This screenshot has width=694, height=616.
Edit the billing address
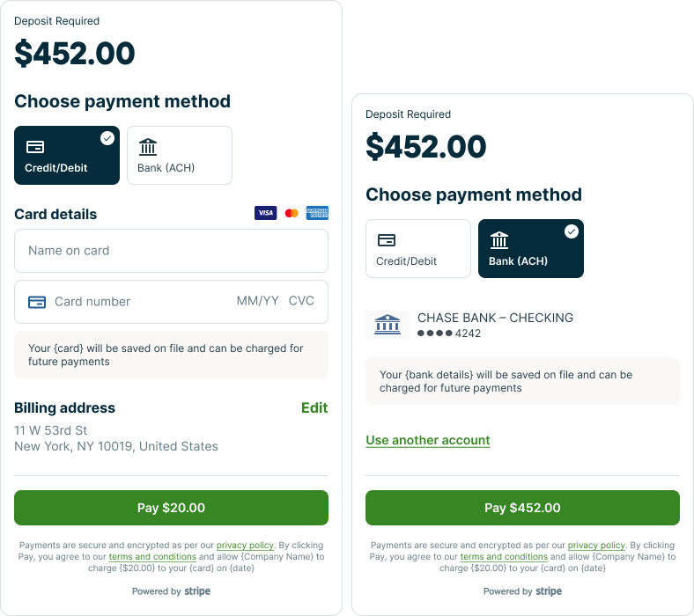click(314, 407)
